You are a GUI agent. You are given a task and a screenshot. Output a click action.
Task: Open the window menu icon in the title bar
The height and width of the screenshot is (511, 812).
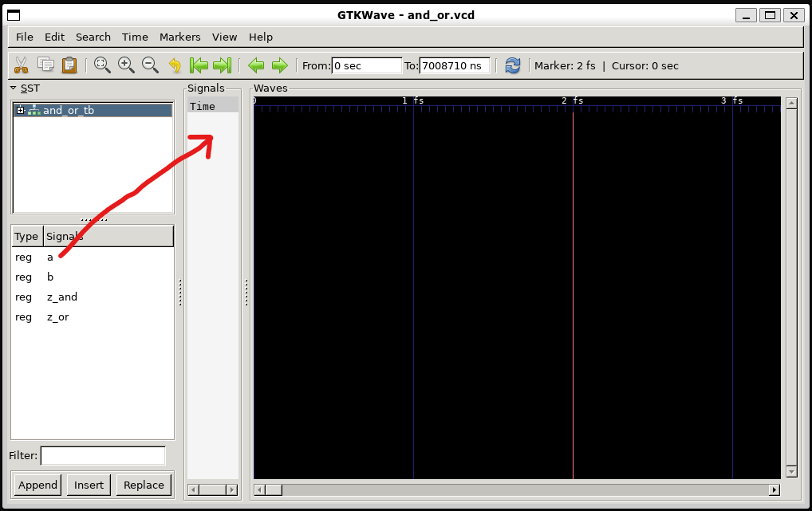point(14,15)
